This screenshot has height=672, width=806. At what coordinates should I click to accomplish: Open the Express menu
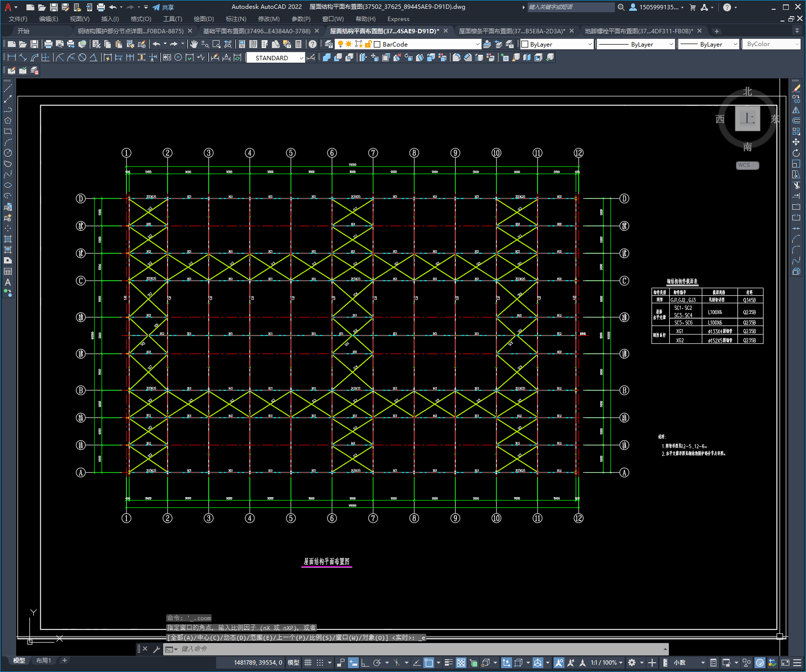398,19
